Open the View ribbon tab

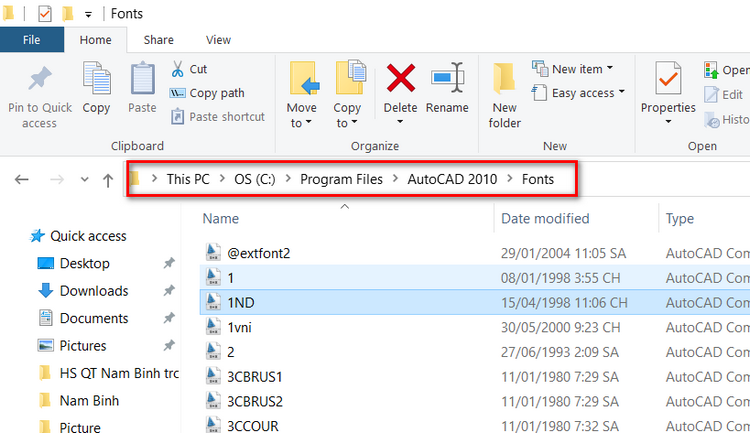click(218, 40)
